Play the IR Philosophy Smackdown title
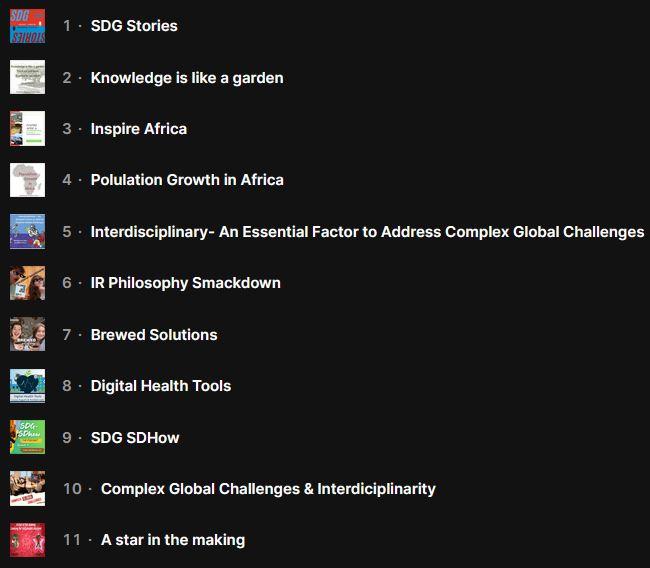This screenshot has height=568, width=650. pos(185,283)
